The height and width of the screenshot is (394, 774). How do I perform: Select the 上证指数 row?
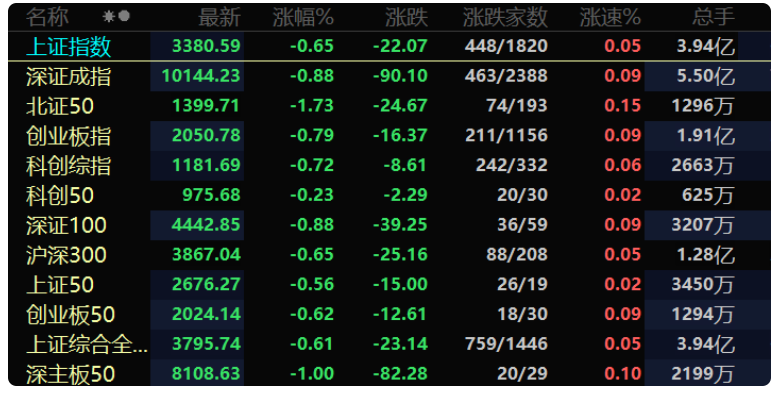click(x=389, y=46)
